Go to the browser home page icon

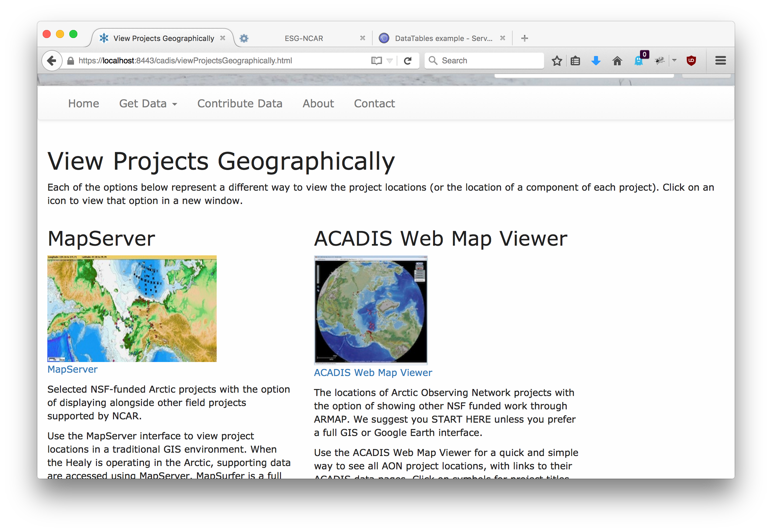(617, 61)
